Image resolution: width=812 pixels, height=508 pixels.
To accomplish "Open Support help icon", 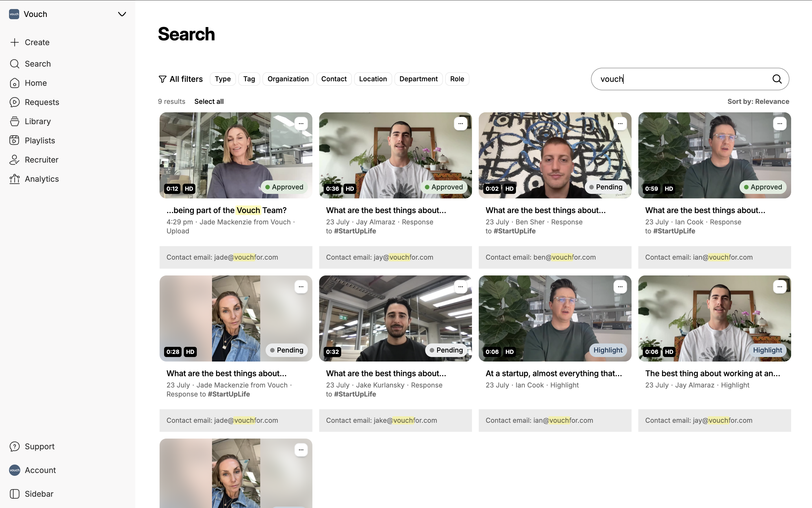I will click(14, 446).
